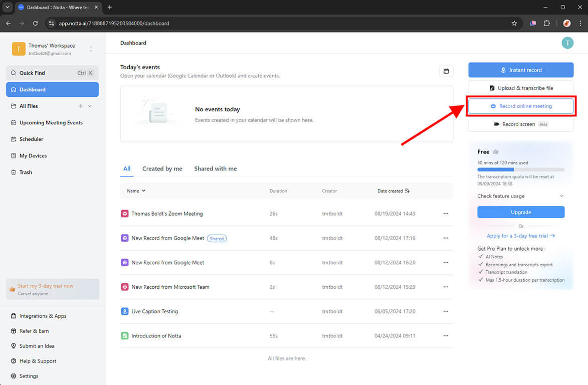Open a new browser tab
Screen dimensions: 588x385
109,7
